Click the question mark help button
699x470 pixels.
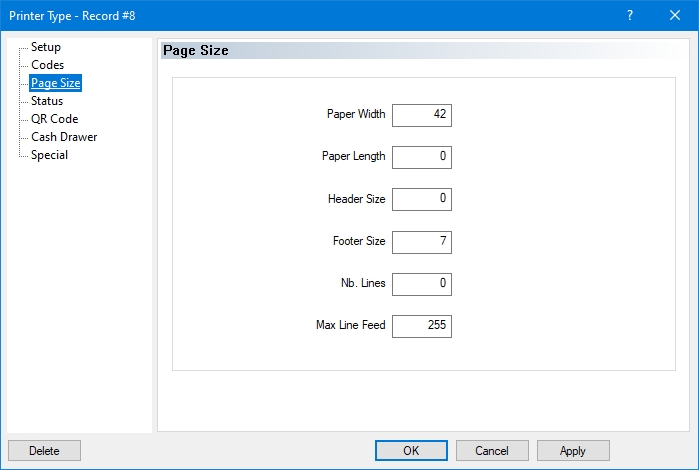tap(630, 15)
